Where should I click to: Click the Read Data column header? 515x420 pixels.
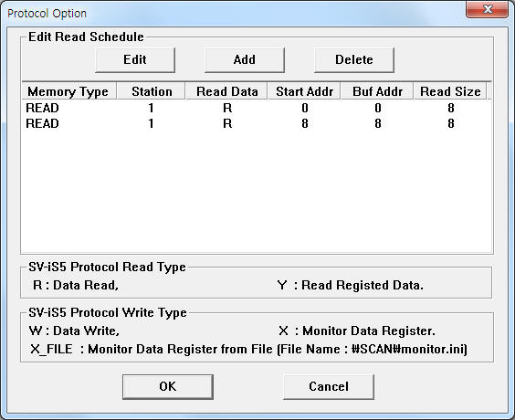(226, 91)
